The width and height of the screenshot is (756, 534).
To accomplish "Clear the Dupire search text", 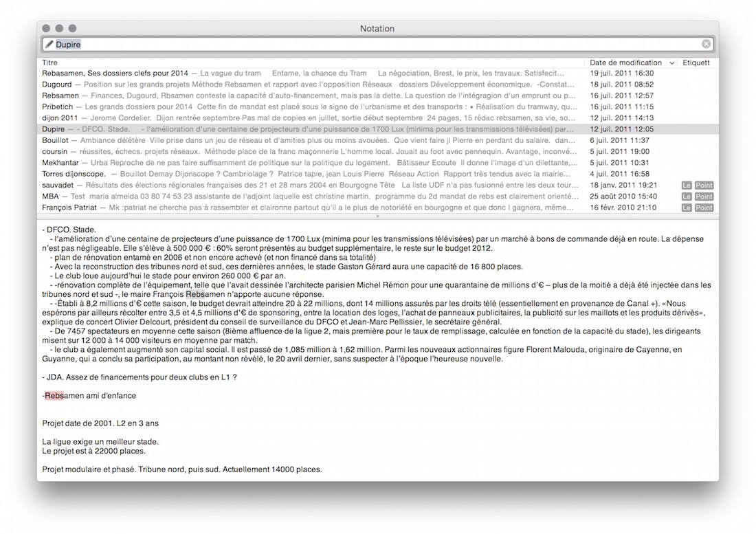I will pyautogui.click(x=706, y=45).
